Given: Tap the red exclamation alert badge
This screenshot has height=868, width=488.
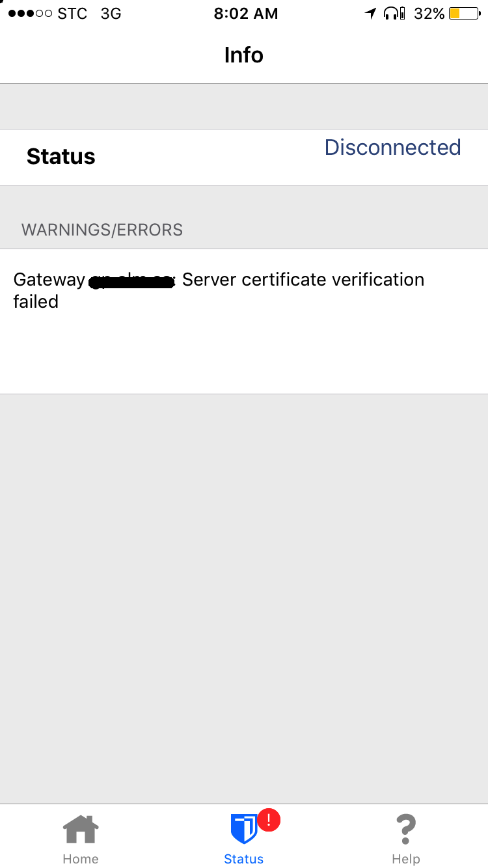Looking at the screenshot, I should 269,820.
